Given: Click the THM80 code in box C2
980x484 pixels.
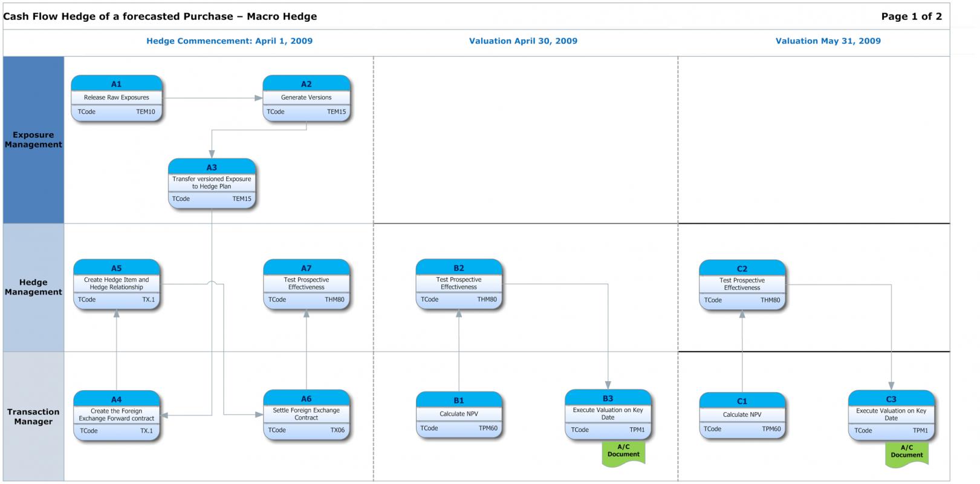Looking at the screenshot, I should (x=771, y=301).
